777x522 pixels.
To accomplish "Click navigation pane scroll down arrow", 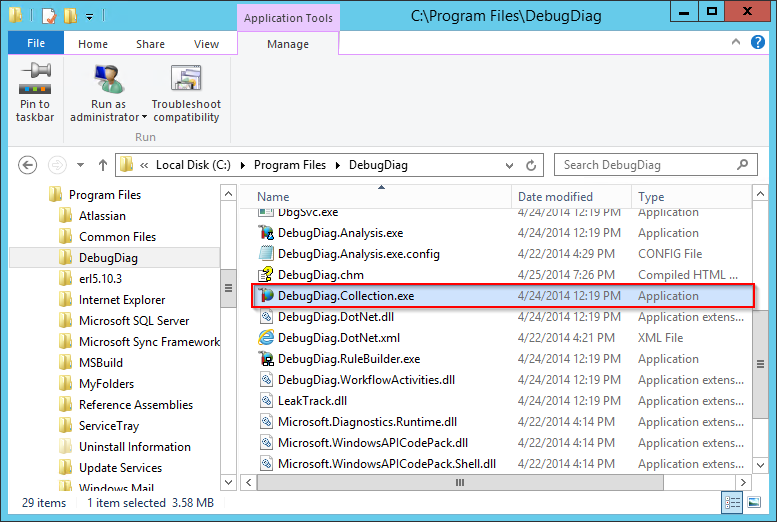I will (x=228, y=482).
